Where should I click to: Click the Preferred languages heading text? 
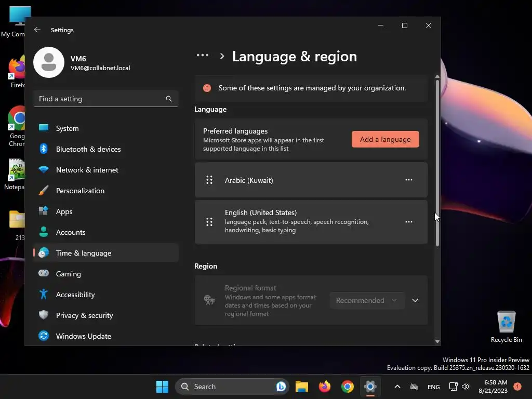[235, 131]
